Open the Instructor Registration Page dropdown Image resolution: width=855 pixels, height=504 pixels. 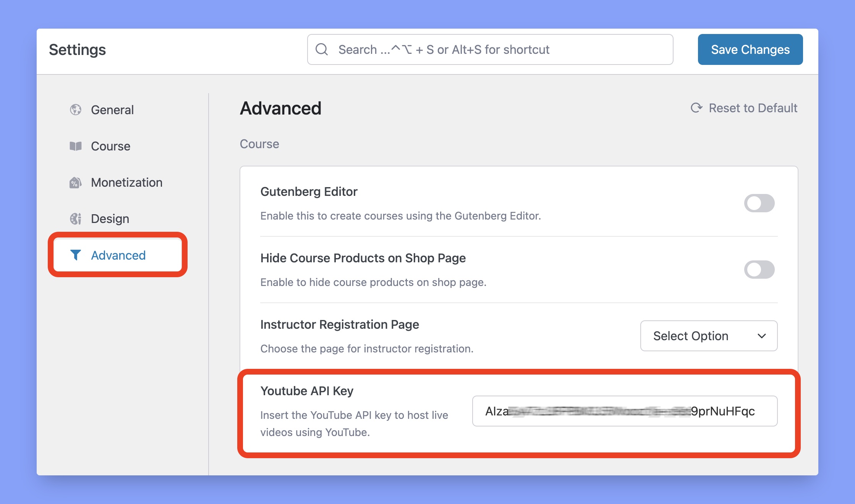click(710, 335)
